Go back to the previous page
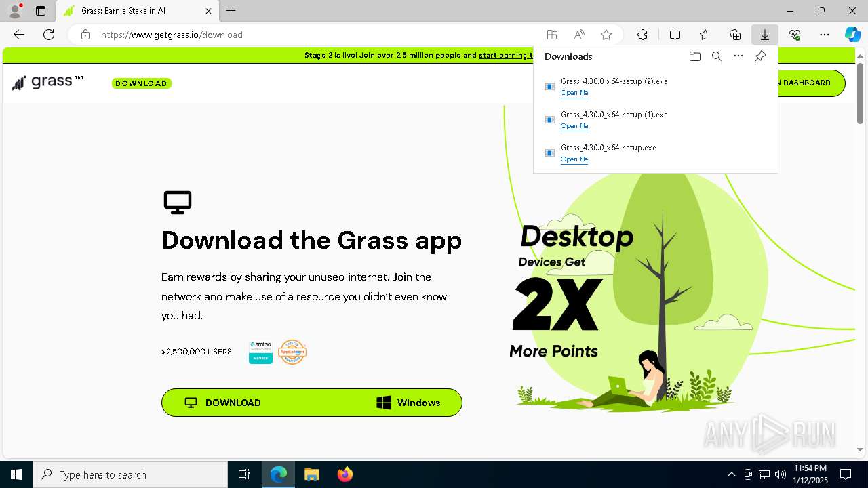The height and width of the screenshot is (488, 868). [19, 35]
